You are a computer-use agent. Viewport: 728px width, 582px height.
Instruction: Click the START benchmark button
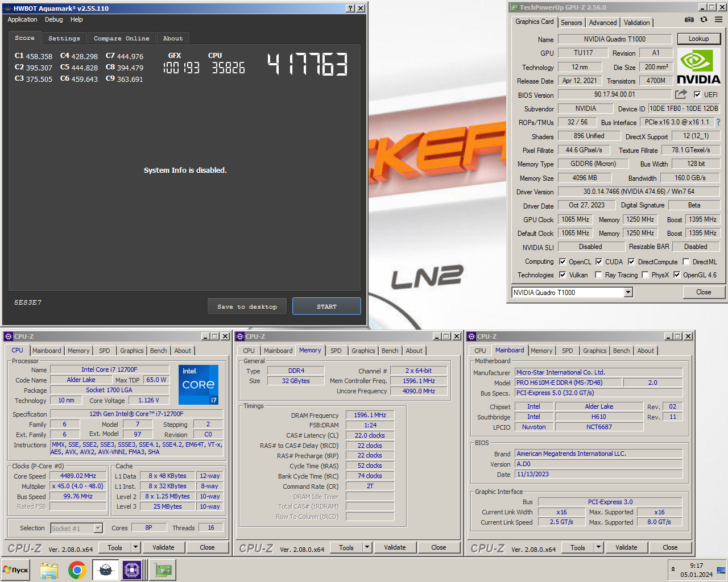point(326,306)
